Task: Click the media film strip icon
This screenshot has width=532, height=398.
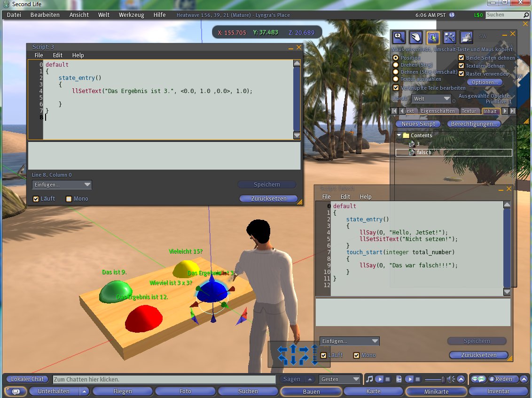Action: pyautogui.click(x=399, y=379)
